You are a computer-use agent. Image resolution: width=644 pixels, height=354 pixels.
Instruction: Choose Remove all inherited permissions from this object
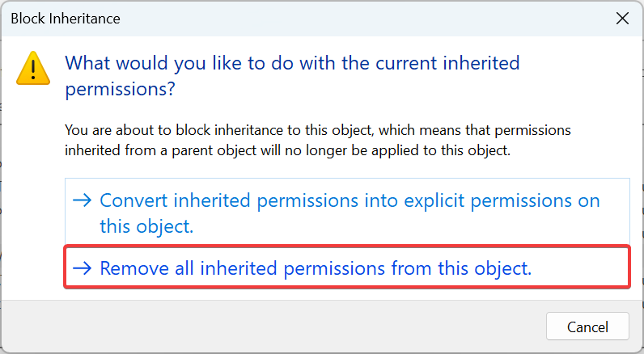pos(347,267)
